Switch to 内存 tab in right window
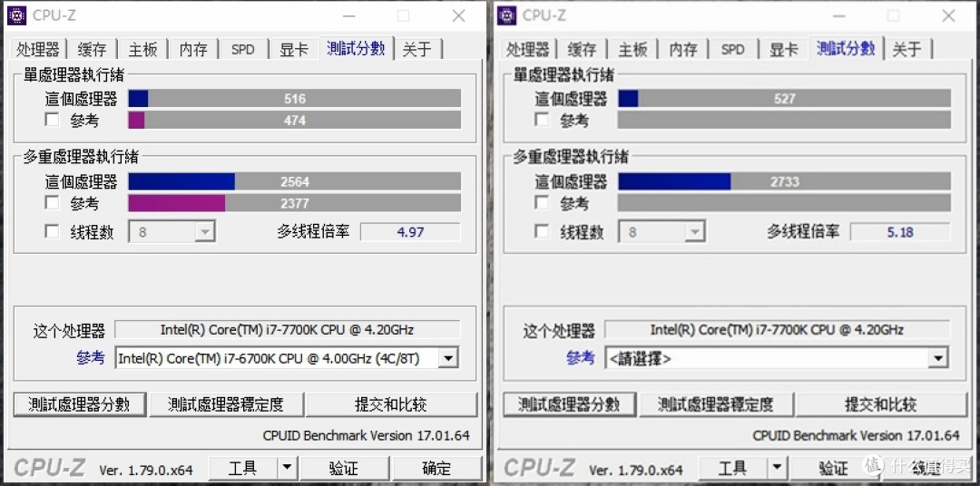980x486 pixels. 683,49
